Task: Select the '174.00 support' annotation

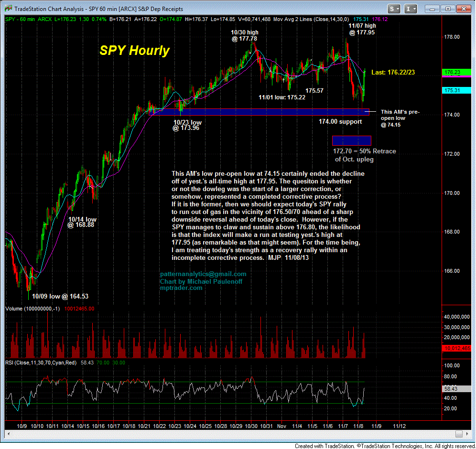Action: click(340, 122)
